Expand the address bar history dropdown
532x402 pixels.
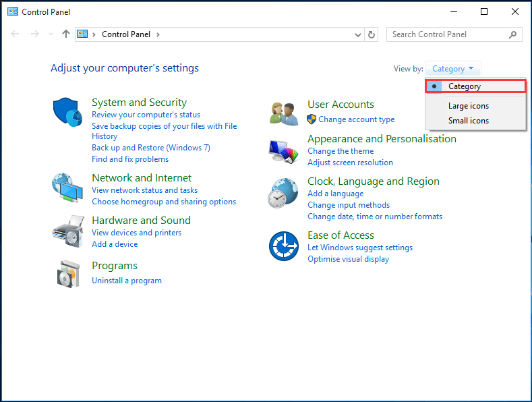(357, 34)
